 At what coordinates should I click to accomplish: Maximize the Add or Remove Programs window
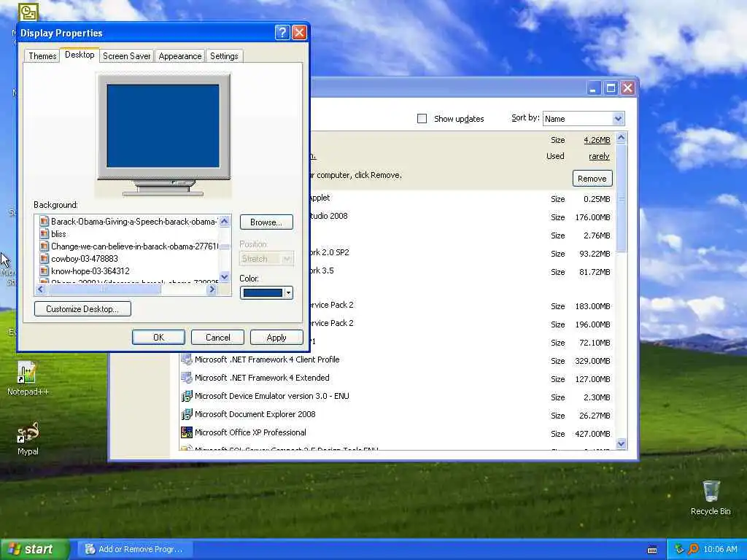[611, 88]
